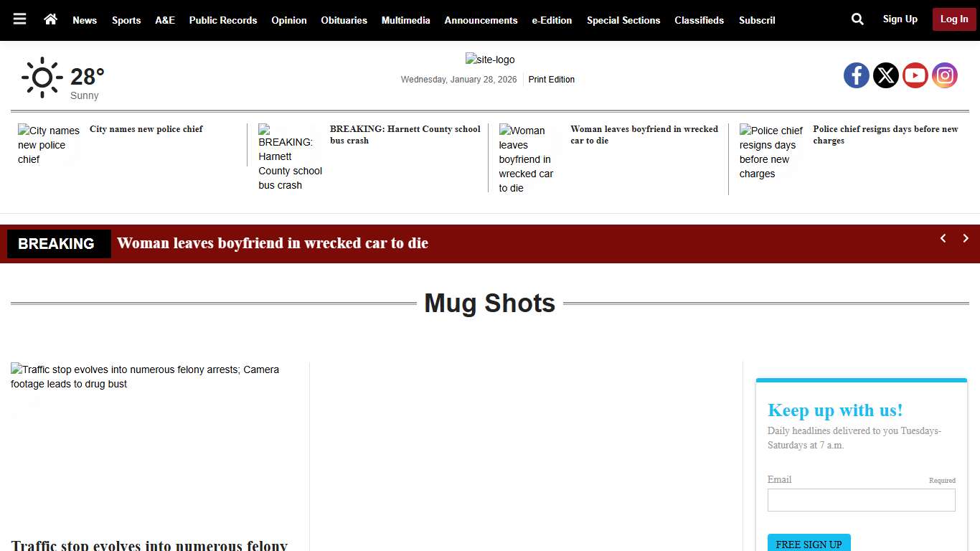Image resolution: width=980 pixels, height=551 pixels.
Task: Open the Print Edition link
Action: coord(551,79)
